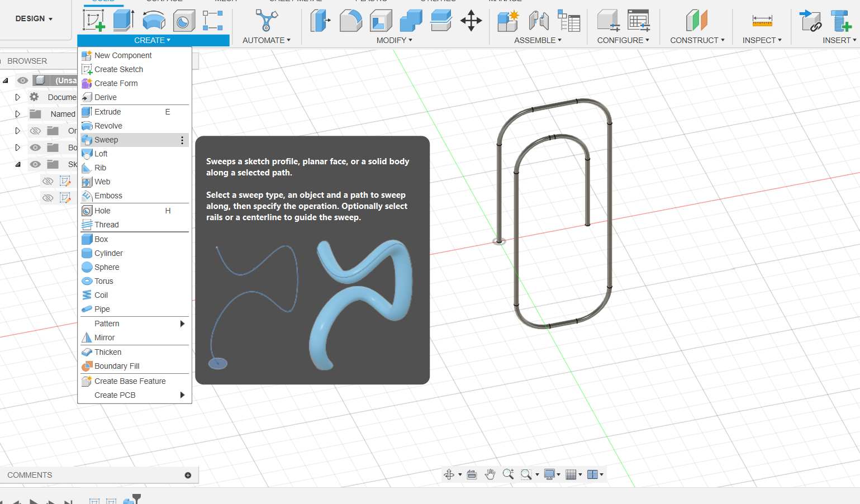Image resolution: width=860 pixels, height=504 pixels.
Task: Toggle the Origin folder visibility eye
Action: 35,131
